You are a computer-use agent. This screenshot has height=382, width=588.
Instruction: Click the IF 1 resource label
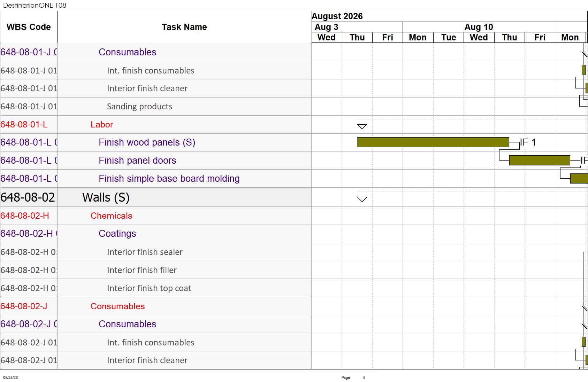528,142
